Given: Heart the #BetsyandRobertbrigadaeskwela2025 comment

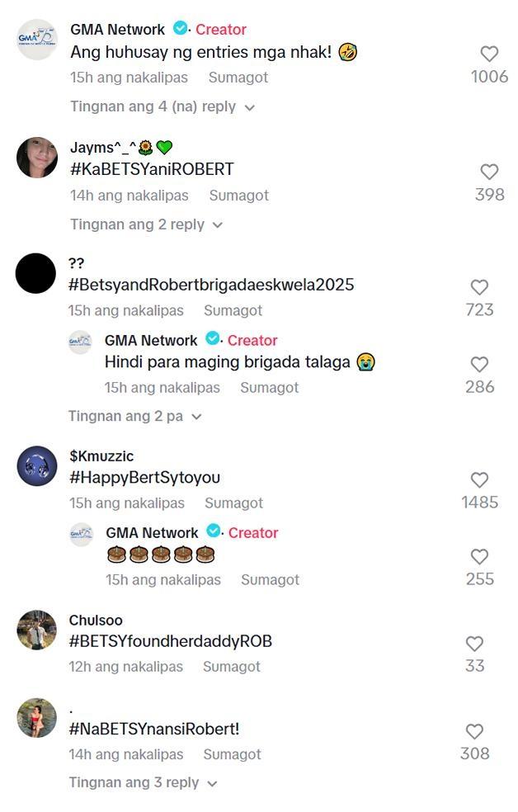Looking at the screenshot, I should [479, 287].
